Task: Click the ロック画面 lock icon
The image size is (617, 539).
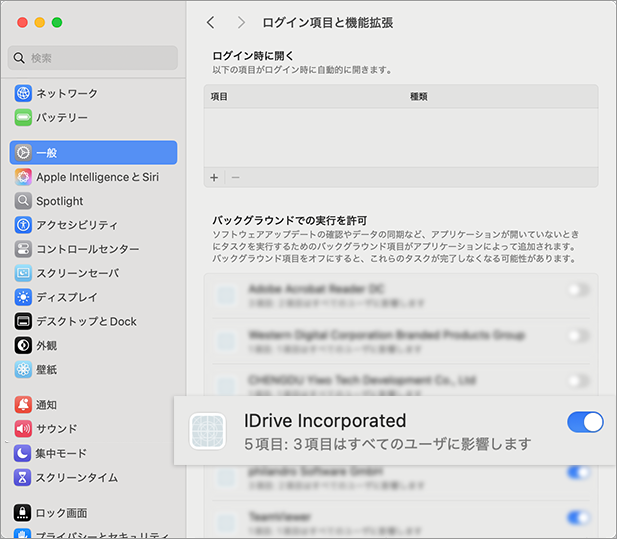Action: coord(22,513)
